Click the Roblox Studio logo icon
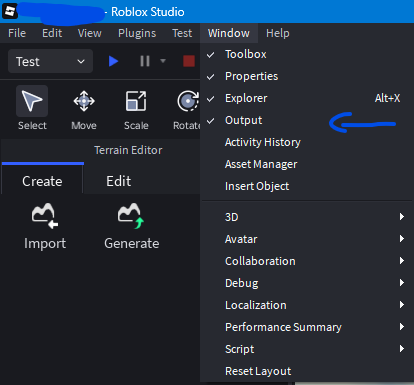Screen dimensions: 414x385 10,11
